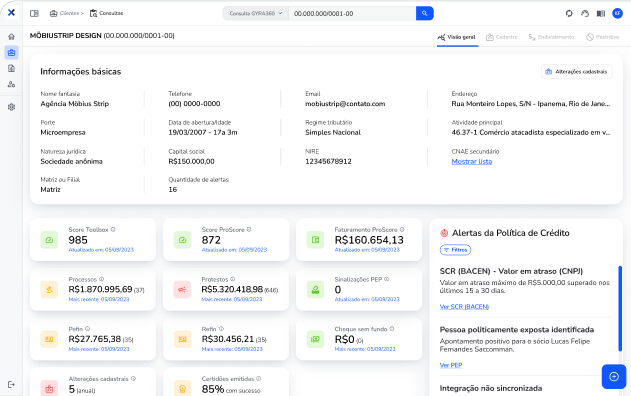Open the document dollar icon in the sidebar
631x396 pixels.
11,68
